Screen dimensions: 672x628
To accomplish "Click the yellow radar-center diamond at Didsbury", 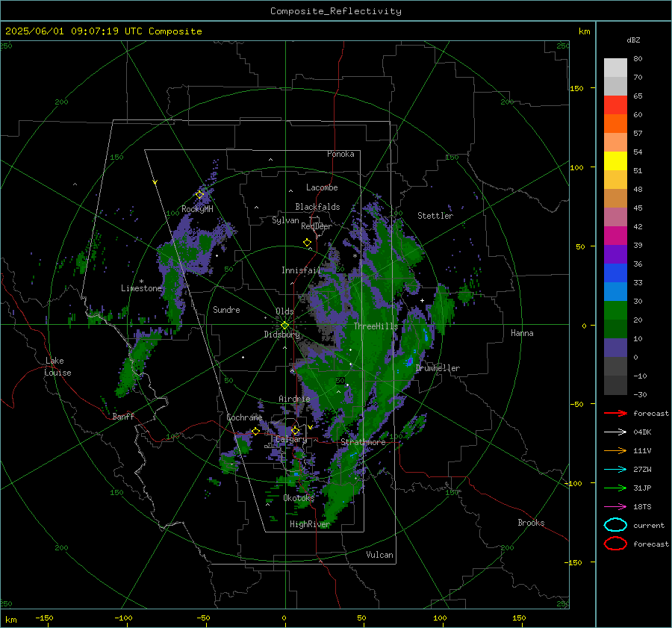I will [x=285, y=326].
